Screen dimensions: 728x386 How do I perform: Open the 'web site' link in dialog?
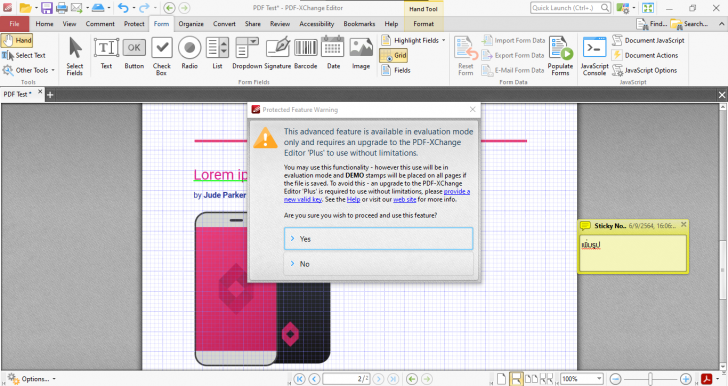(x=404, y=199)
